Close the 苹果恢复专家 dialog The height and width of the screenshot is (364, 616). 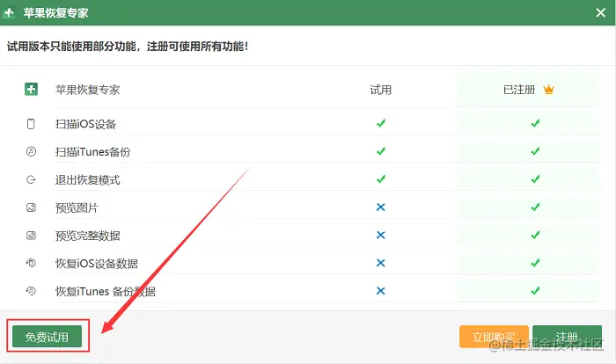point(601,12)
